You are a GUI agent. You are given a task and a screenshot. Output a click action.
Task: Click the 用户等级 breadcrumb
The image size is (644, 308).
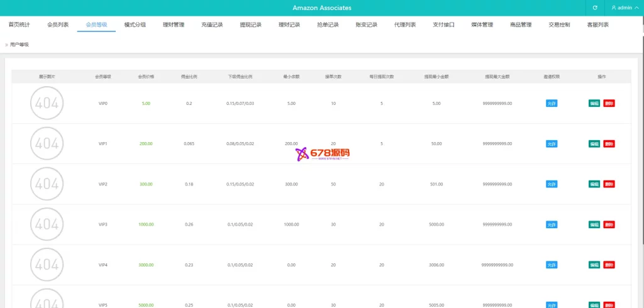pyautogui.click(x=19, y=45)
